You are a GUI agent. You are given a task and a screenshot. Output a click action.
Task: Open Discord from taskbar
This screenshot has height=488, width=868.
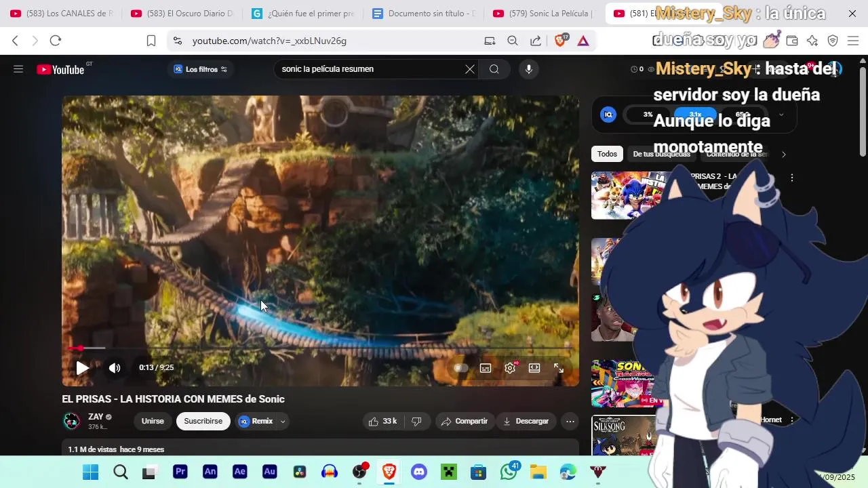point(419,472)
